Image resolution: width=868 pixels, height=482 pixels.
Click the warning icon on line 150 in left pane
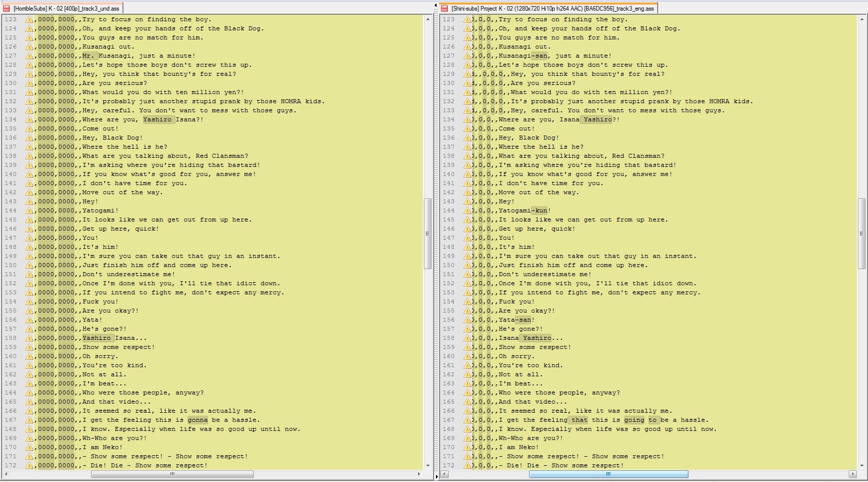(30, 266)
